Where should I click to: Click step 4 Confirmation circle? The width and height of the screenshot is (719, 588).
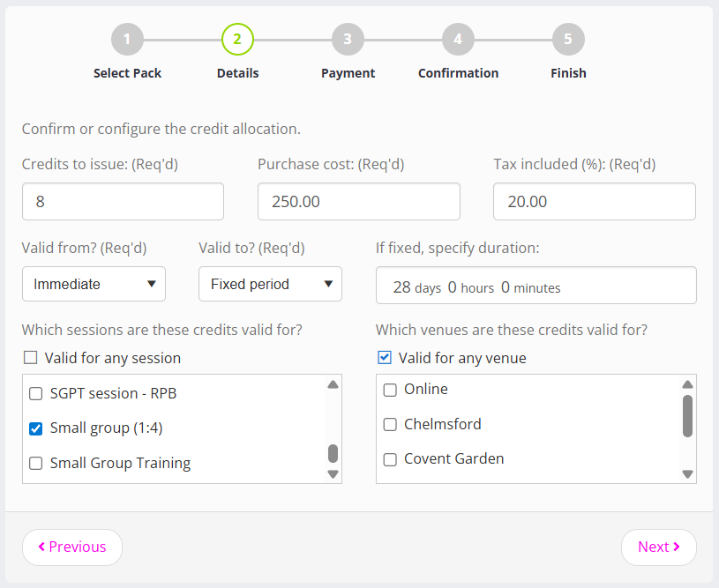click(458, 39)
